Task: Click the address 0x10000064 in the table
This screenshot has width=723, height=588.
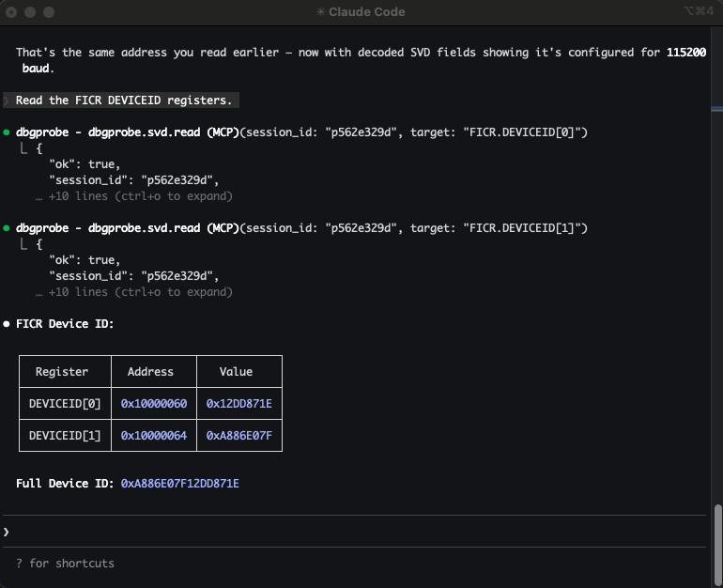Action: coord(154,436)
